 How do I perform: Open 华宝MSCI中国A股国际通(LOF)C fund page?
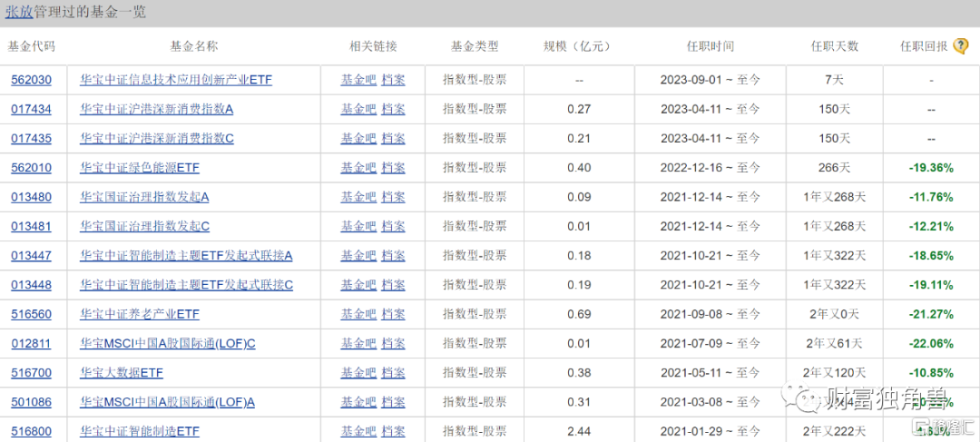tap(168, 343)
